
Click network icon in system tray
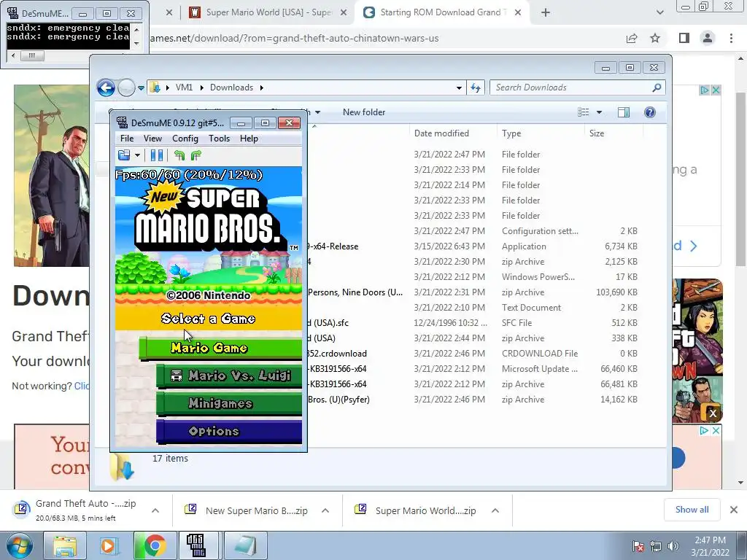coord(656,546)
